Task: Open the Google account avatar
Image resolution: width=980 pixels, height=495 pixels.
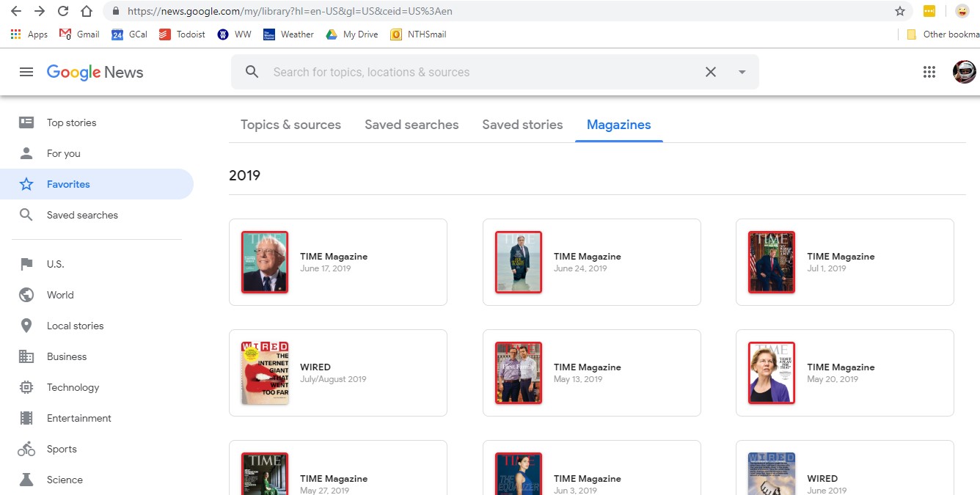Action: (x=964, y=72)
